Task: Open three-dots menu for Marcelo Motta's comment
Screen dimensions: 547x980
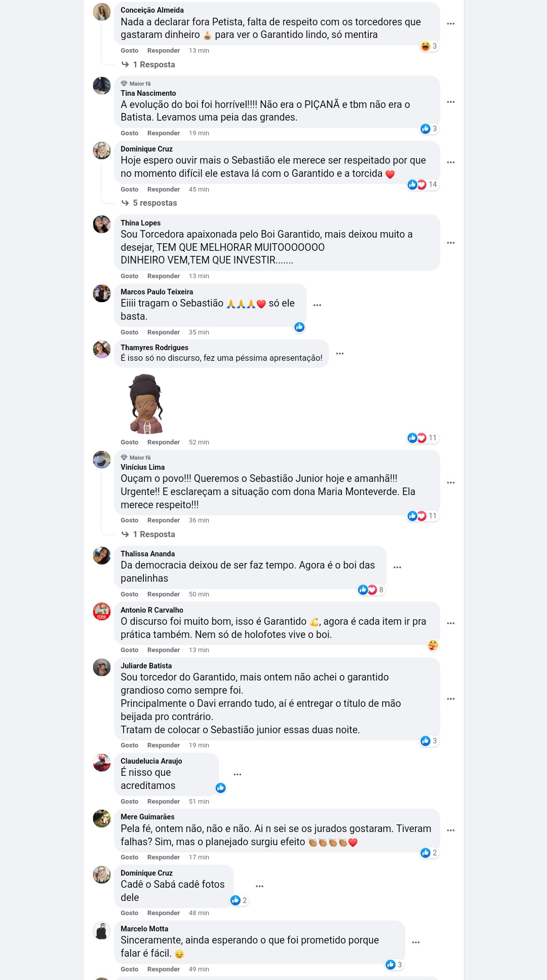Action: click(x=416, y=943)
